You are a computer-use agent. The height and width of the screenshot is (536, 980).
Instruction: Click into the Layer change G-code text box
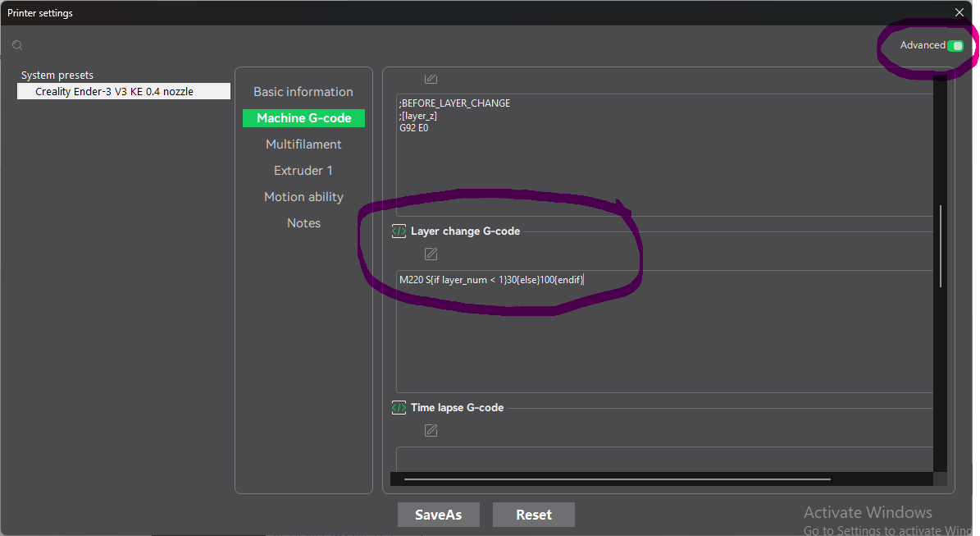(664, 332)
